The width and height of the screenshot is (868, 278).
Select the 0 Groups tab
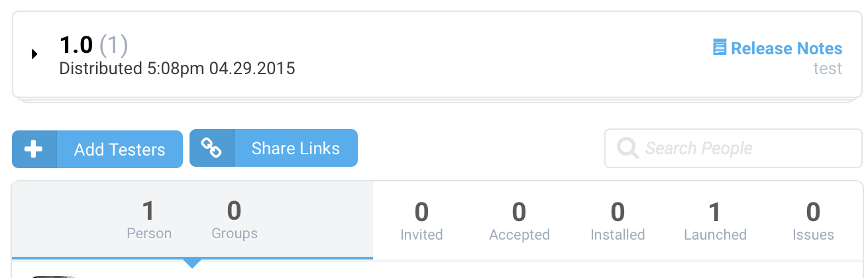(235, 221)
